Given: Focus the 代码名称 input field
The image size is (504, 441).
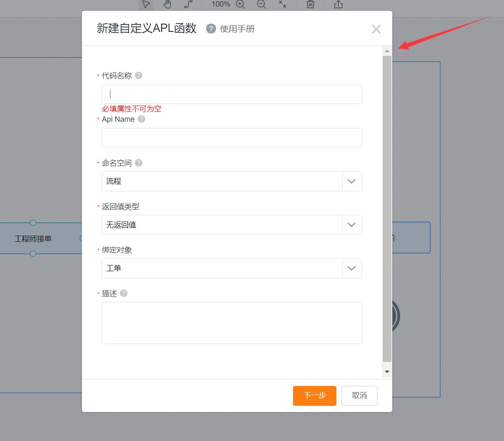Looking at the screenshot, I should [x=232, y=94].
